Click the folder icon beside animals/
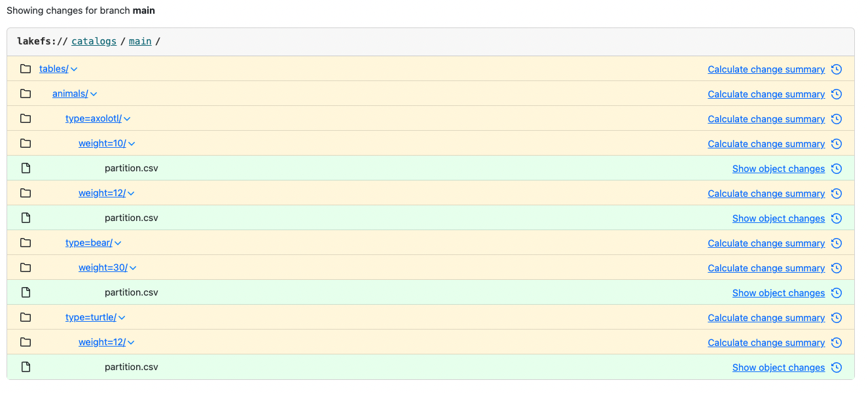Screen dimensions: 868x393 tap(26, 94)
